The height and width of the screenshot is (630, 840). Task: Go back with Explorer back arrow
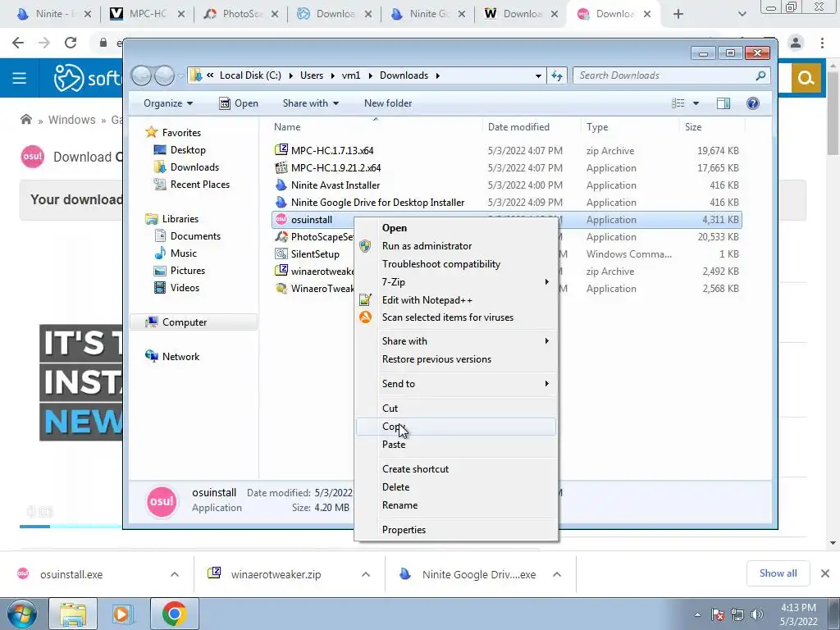(x=141, y=75)
